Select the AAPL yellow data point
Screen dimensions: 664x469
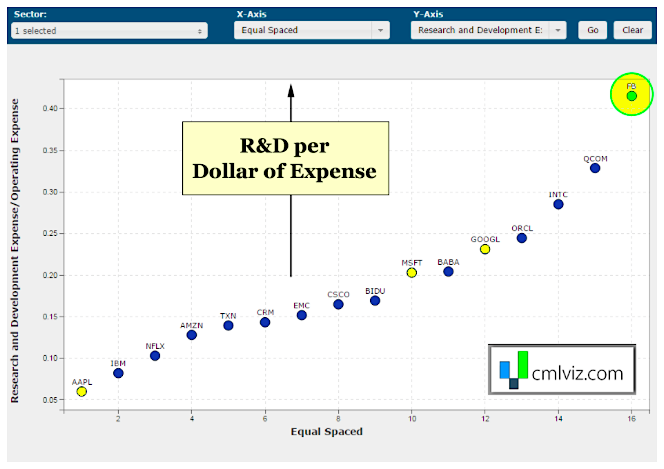[x=82, y=392]
